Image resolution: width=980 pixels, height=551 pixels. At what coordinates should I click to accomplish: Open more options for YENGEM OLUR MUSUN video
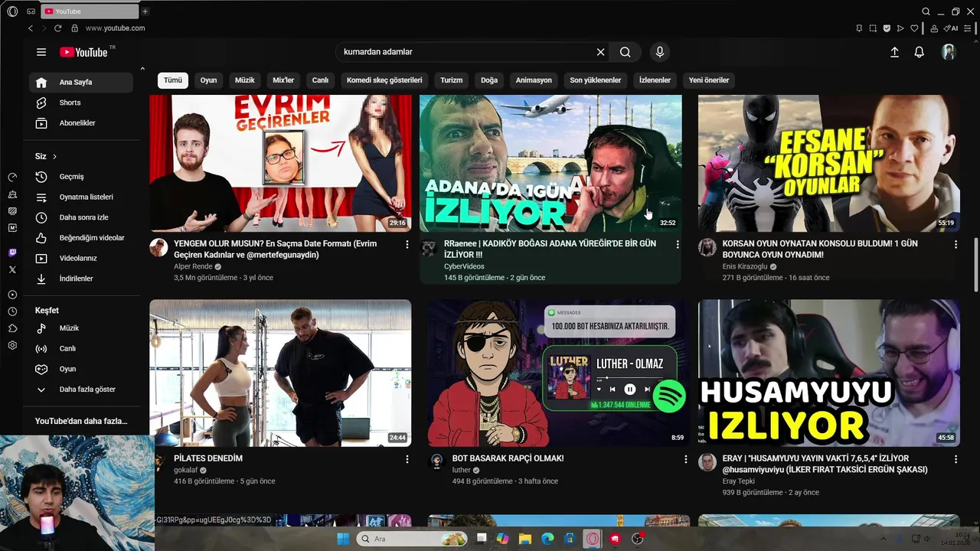click(407, 244)
